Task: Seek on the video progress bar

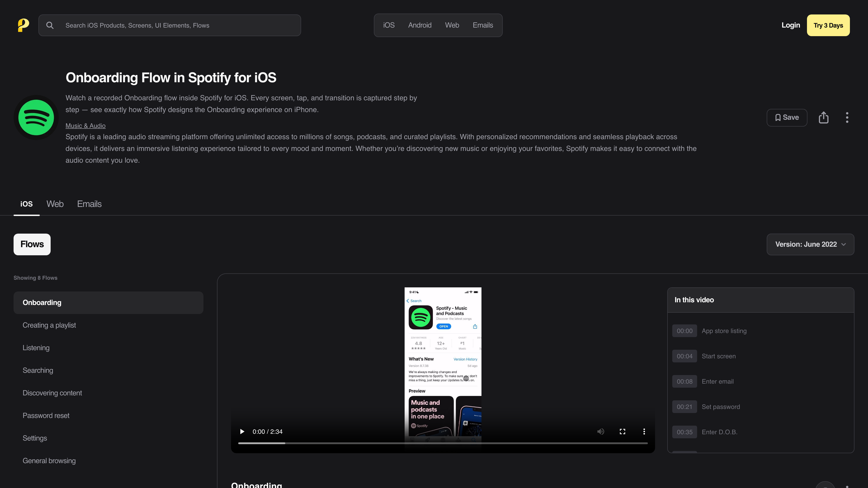Action: pyautogui.click(x=443, y=443)
